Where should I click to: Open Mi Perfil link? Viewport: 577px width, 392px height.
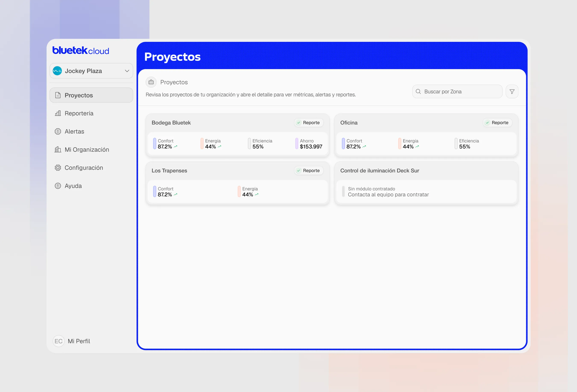79,341
